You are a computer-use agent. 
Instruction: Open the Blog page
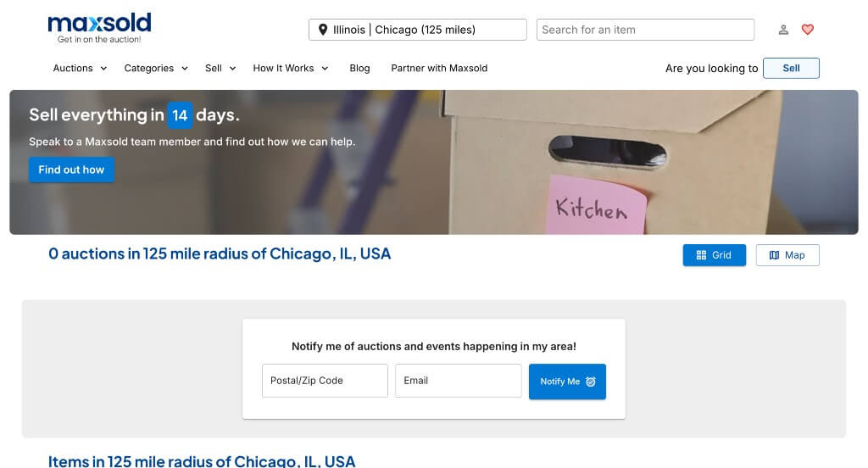click(x=359, y=68)
